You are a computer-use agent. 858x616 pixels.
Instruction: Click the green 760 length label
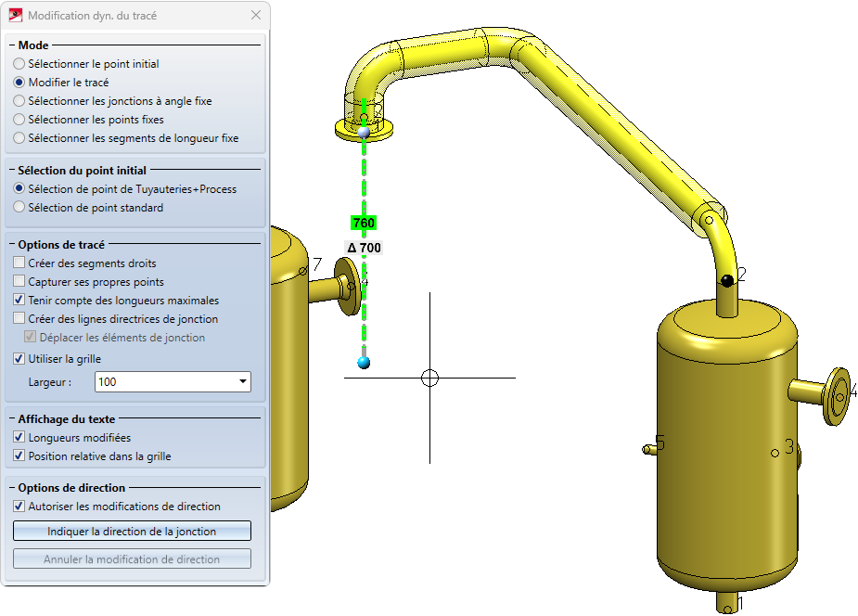point(364,224)
